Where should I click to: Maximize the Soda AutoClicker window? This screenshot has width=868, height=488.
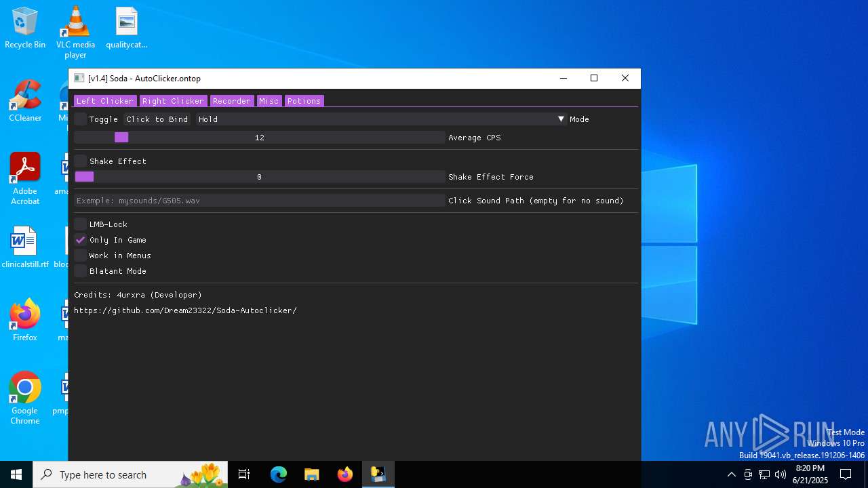pyautogui.click(x=594, y=79)
